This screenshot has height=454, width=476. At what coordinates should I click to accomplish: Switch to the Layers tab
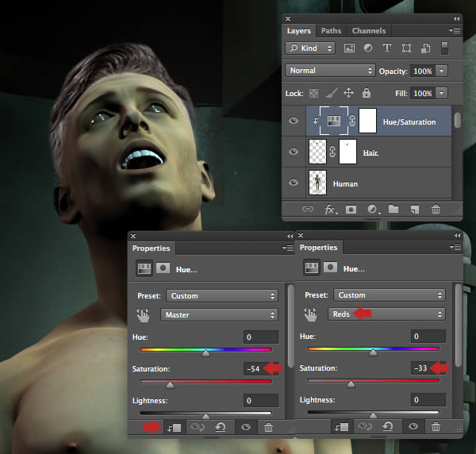tap(299, 31)
